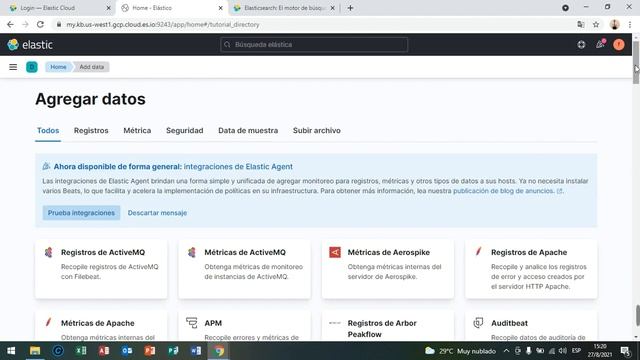The width and height of the screenshot is (640, 360).
Task: Open Chrome profile avatar
Action: pyautogui.click(x=614, y=24)
